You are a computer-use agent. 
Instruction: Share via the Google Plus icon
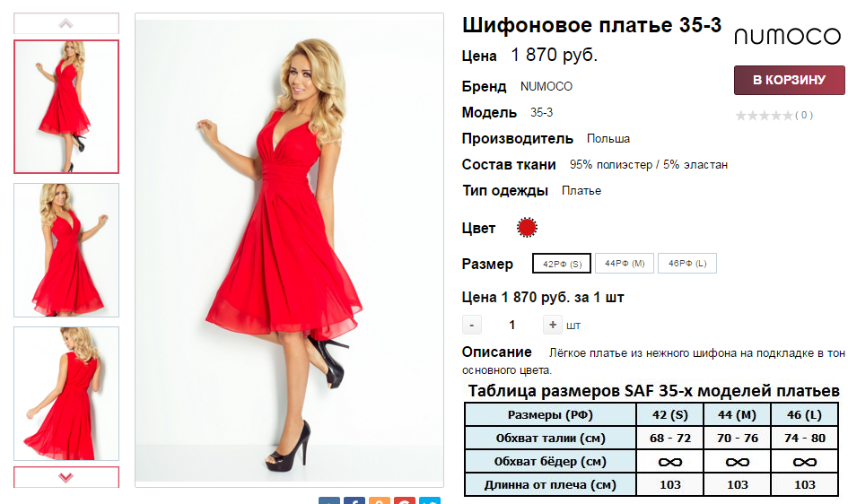tap(405, 500)
